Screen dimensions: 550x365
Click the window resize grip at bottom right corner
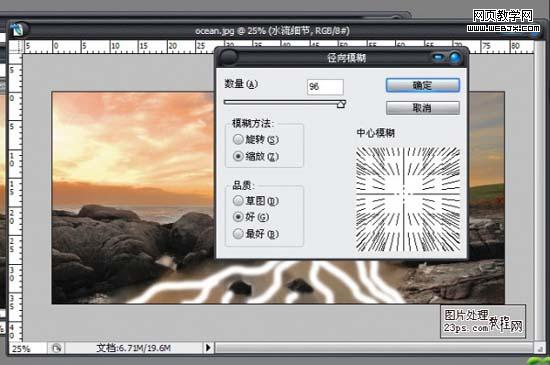539,348
